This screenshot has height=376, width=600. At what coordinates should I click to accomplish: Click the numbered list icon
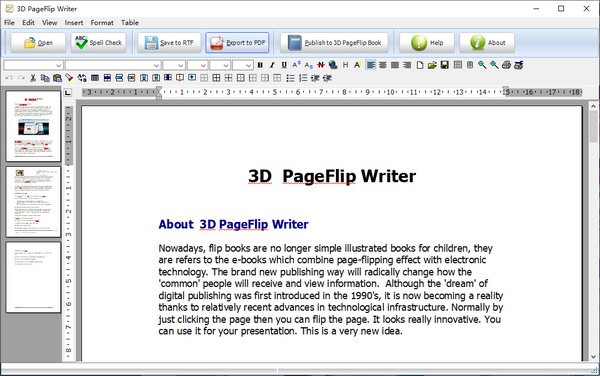pyautogui.click(x=303, y=78)
